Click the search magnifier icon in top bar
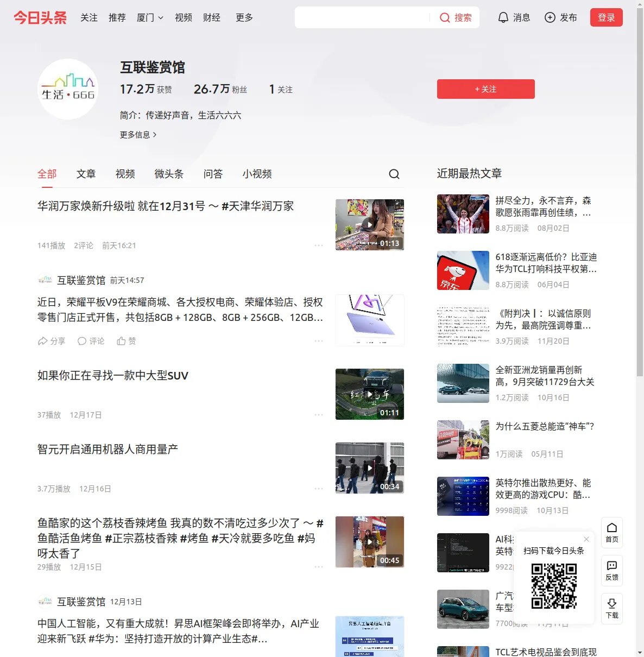Screen dimensions: 644x657 (x=445, y=18)
